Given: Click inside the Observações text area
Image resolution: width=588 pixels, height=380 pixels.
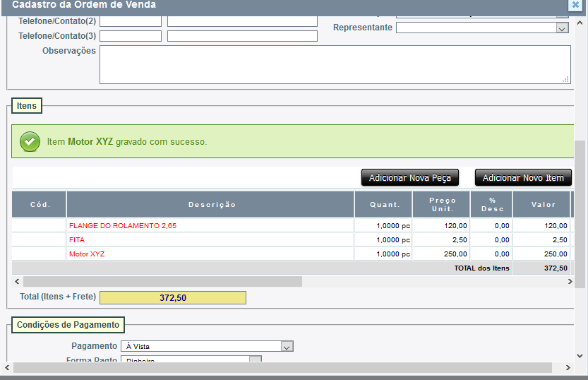Looking at the screenshot, I should tap(335, 65).
